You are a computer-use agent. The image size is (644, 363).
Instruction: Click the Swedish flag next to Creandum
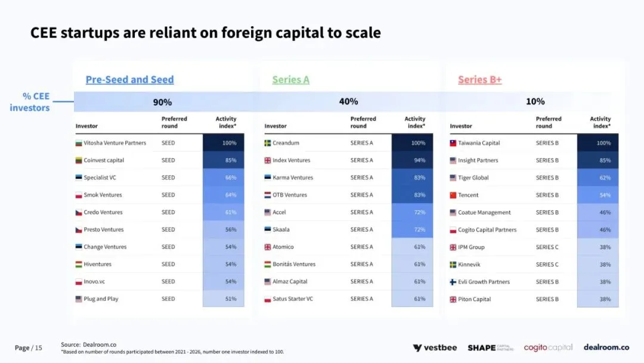tap(267, 143)
